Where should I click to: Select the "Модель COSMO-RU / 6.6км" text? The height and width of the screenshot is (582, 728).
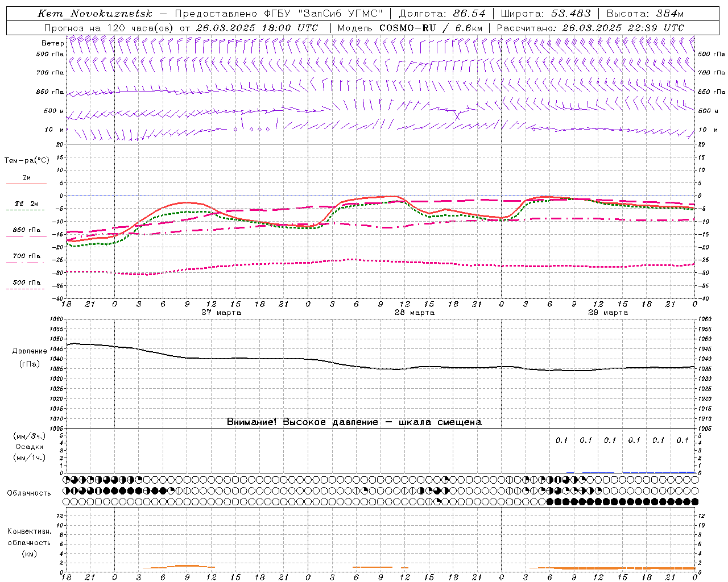coord(409,28)
